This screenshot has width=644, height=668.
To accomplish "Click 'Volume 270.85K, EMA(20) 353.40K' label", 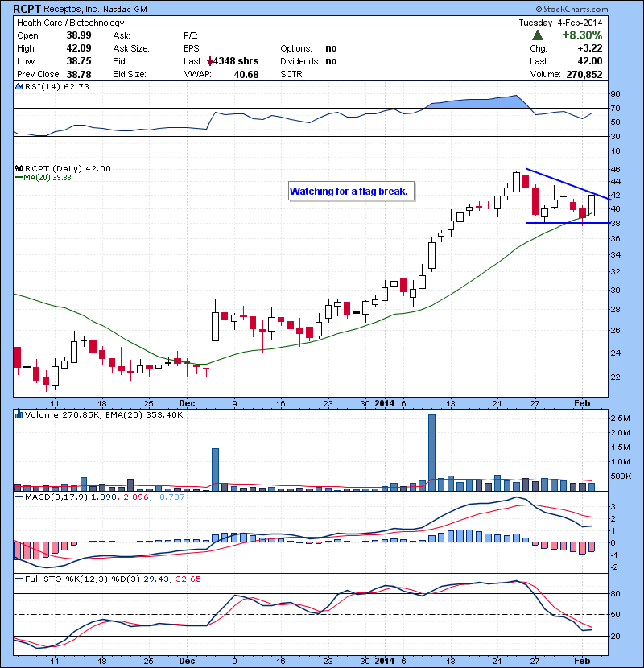I will coord(104,414).
